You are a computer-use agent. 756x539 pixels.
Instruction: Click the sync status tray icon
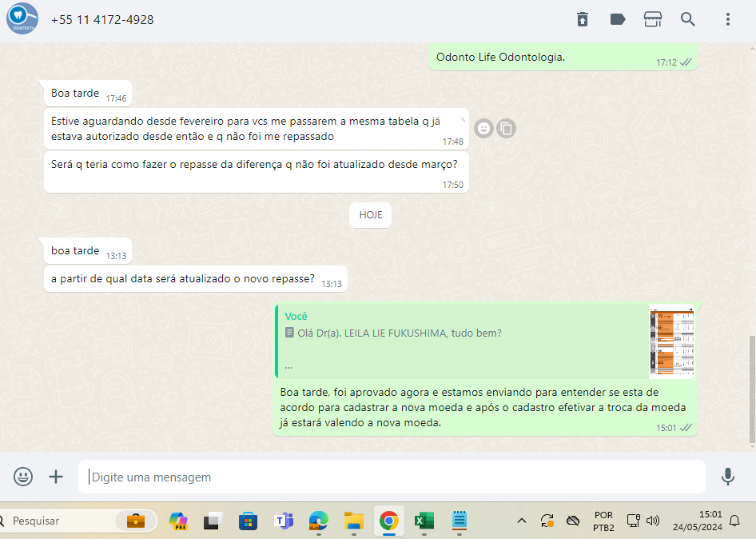547,521
